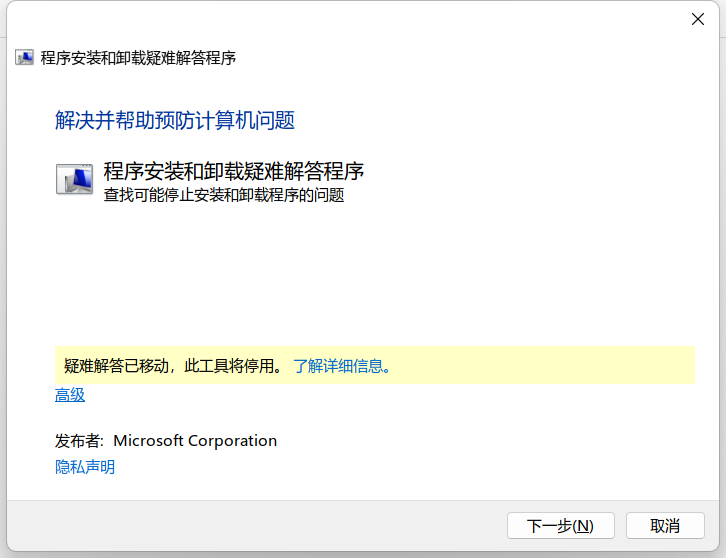Click the Microsoft Corporation publisher name
Screen dimensions: 726x558
pos(195,441)
